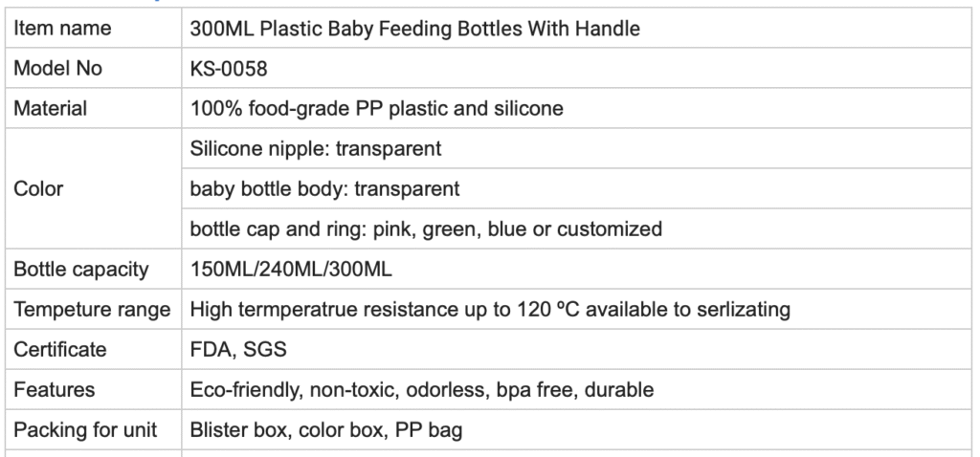Click the "FDA, SGS" certificate value
Viewport: 980px width, 457px height.
[x=238, y=350]
